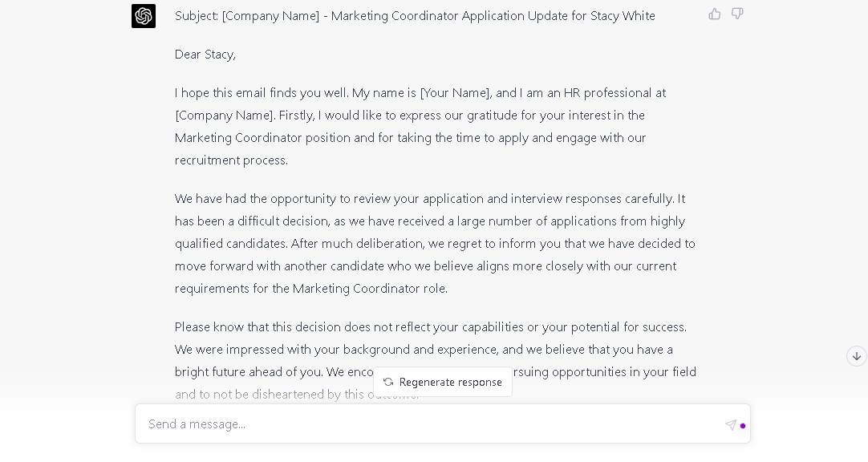Viewport: 868px width, 462px height.
Task: Click the sentence 'I hope this email finds you well.'
Action: pyautogui.click(x=262, y=93)
